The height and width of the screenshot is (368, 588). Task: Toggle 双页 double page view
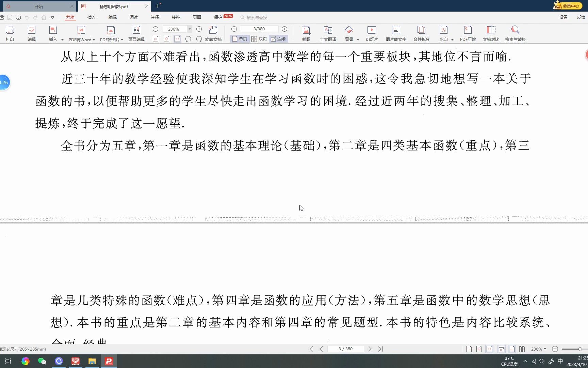pos(259,39)
